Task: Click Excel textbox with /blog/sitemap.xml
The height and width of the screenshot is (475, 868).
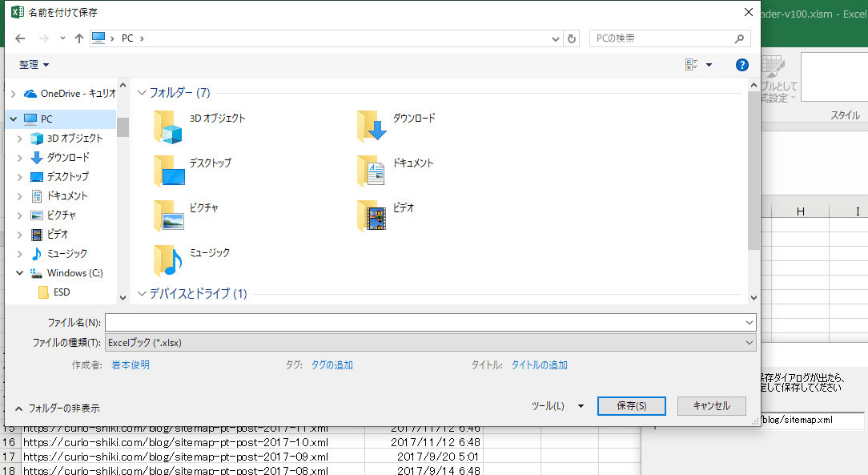Action: [813, 420]
